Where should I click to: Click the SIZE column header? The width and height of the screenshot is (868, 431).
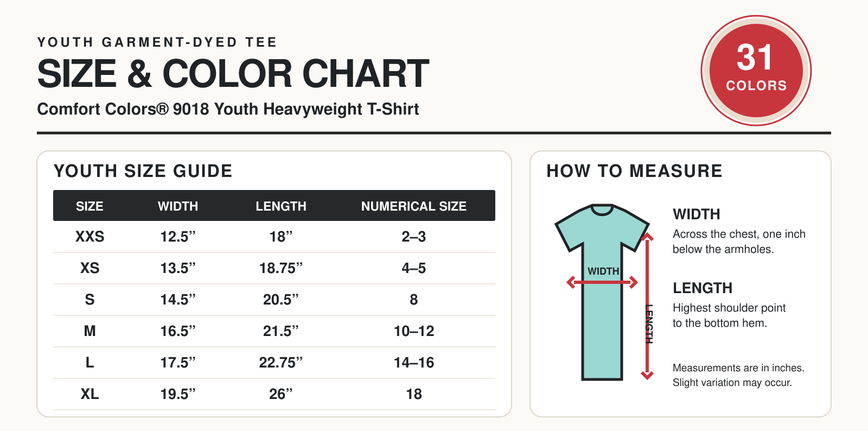(x=90, y=206)
